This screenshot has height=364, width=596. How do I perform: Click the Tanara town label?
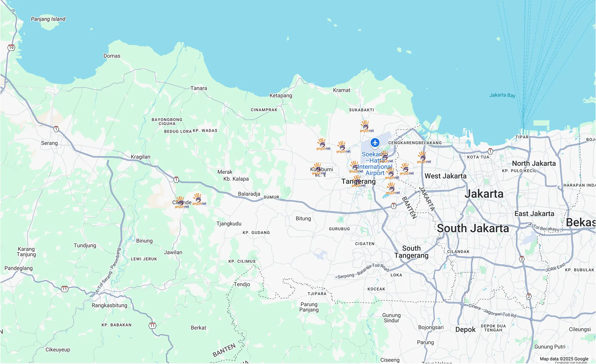tap(199, 88)
